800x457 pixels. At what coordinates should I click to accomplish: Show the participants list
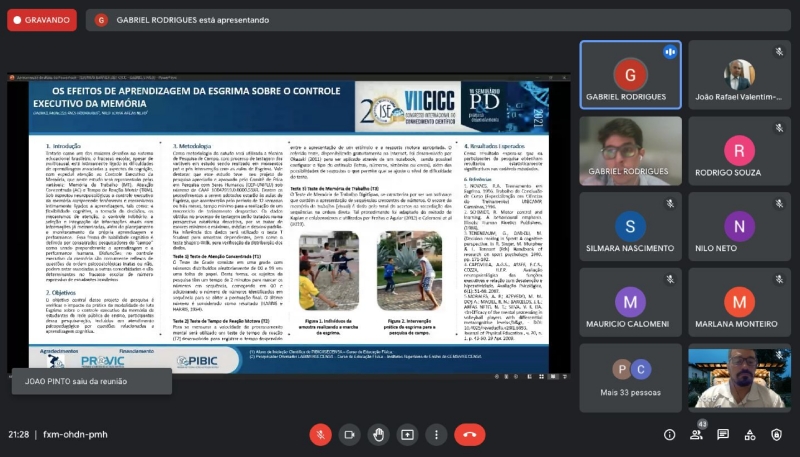click(x=696, y=435)
